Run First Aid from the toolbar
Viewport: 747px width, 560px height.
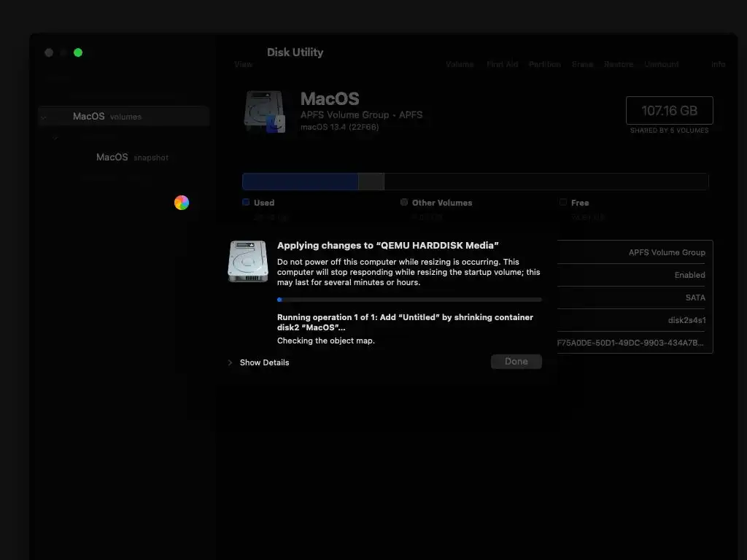pyautogui.click(x=502, y=64)
